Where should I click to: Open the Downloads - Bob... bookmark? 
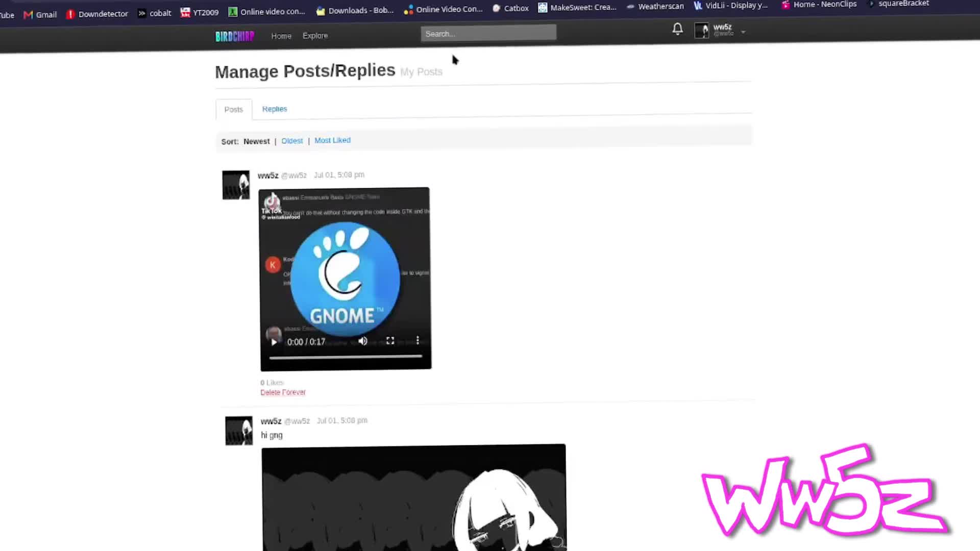pos(355,10)
